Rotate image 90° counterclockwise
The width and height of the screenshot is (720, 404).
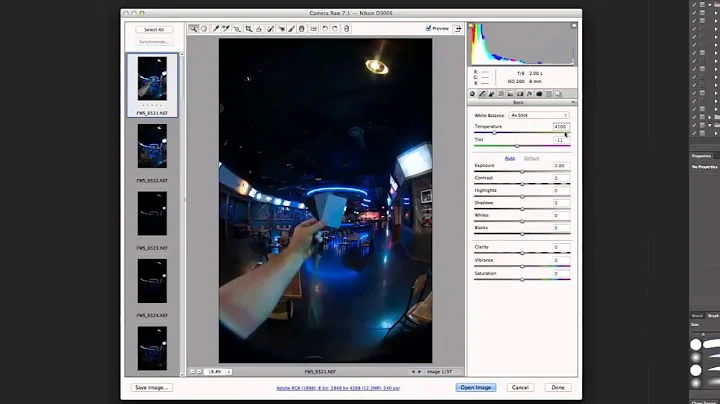325,28
